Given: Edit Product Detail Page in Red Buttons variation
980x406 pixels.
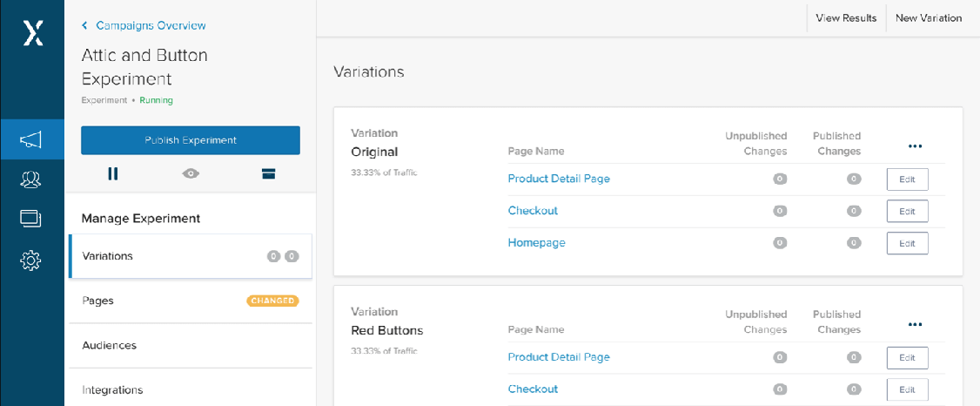Looking at the screenshot, I should click(x=907, y=358).
